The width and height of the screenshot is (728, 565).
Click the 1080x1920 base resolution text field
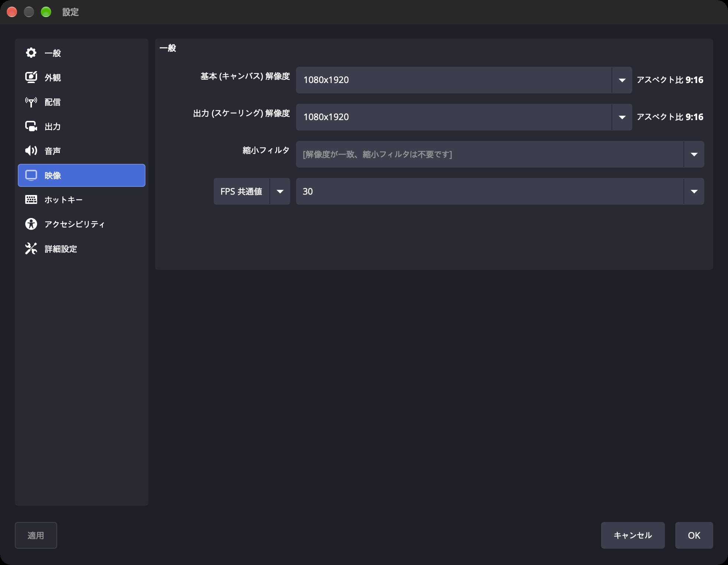tap(454, 80)
